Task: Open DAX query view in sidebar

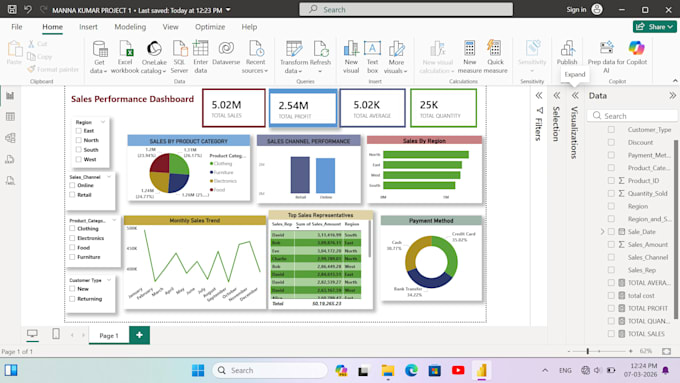Action: coord(10,159)
